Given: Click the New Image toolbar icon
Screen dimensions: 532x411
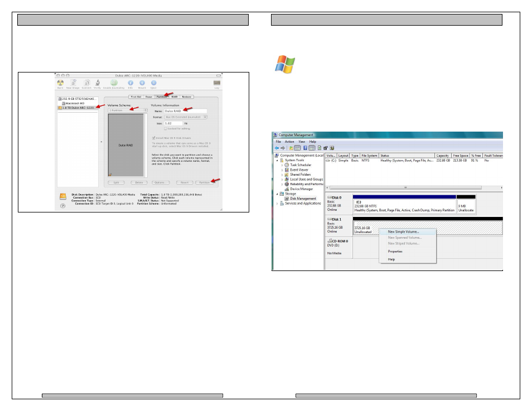Looking at the screenshot, I should click(73, 83).
